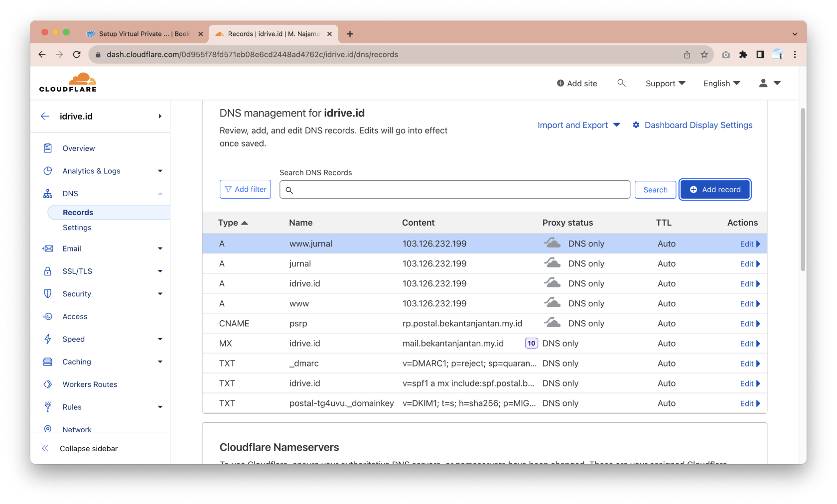This screenshot has height=504, width=837.
Task: Close the Setup Virtual Private tab
Action: click(x=200, y=34)
